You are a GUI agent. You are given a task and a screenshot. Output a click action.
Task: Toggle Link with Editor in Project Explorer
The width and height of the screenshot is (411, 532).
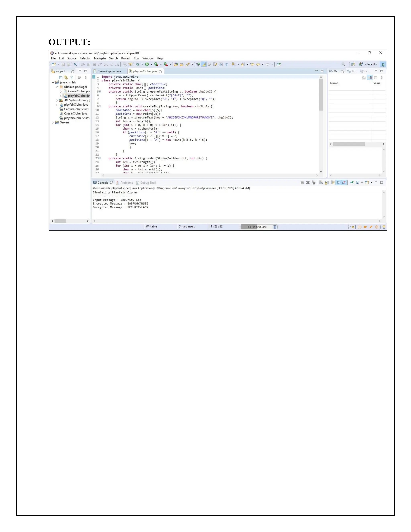point(66,77)
